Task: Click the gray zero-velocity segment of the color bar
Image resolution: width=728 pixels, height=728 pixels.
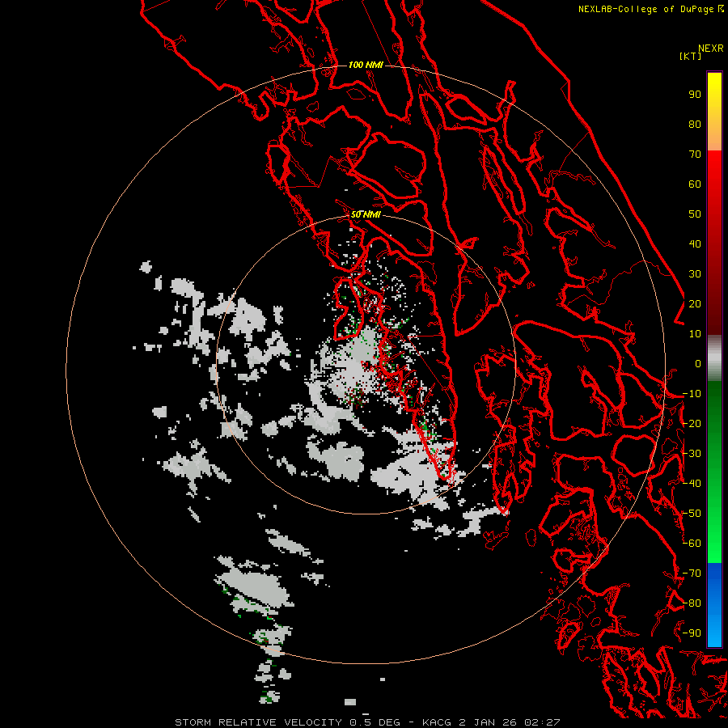Action: (x=714, y=358)
